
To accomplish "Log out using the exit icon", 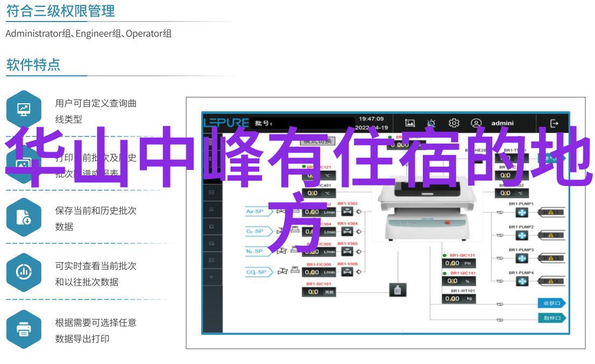I will click(554, 123).
